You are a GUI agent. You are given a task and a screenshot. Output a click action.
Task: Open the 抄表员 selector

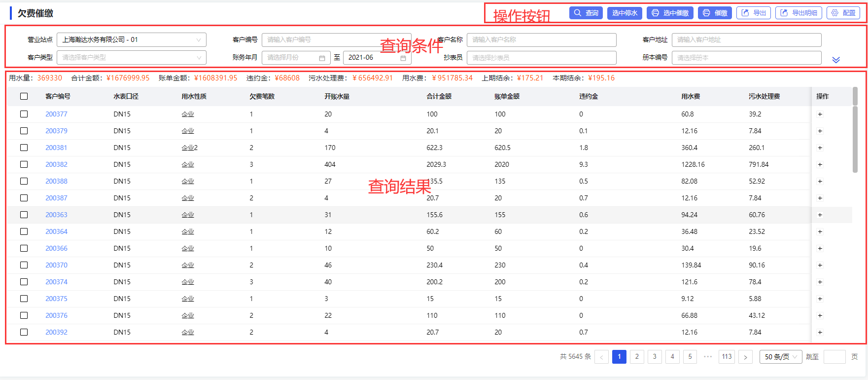[x=541, y=57]
